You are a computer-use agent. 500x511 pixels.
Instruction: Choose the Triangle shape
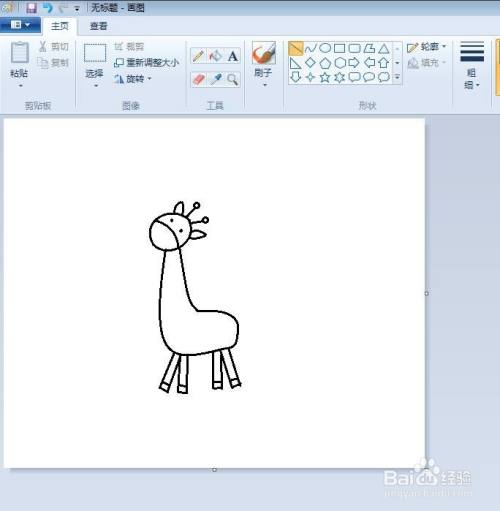tap(384, 48)
